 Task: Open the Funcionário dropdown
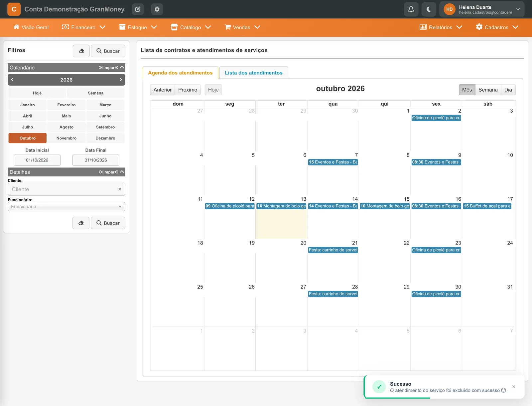(x=66, y=207)
